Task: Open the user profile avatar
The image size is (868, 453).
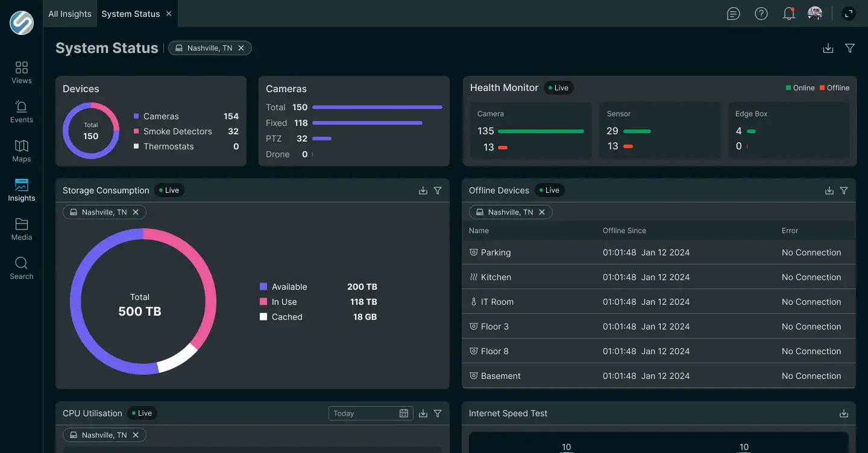Action: (815, 13)
